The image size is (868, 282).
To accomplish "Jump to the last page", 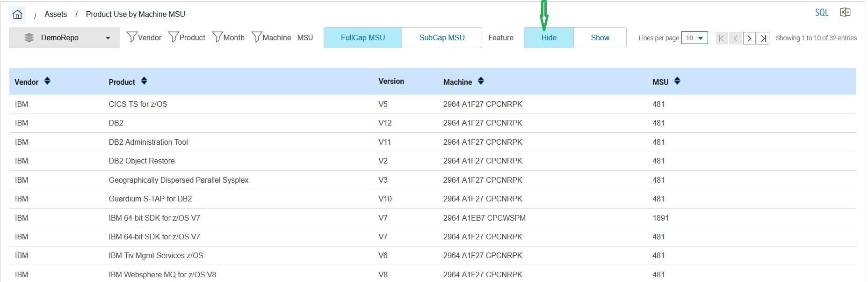I will click(763, 38).
